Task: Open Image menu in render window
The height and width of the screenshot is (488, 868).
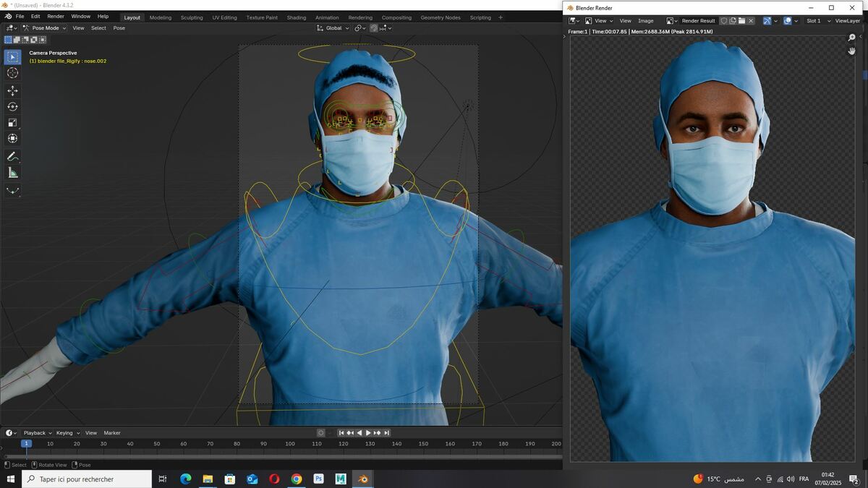Action: tap(645, 21)
